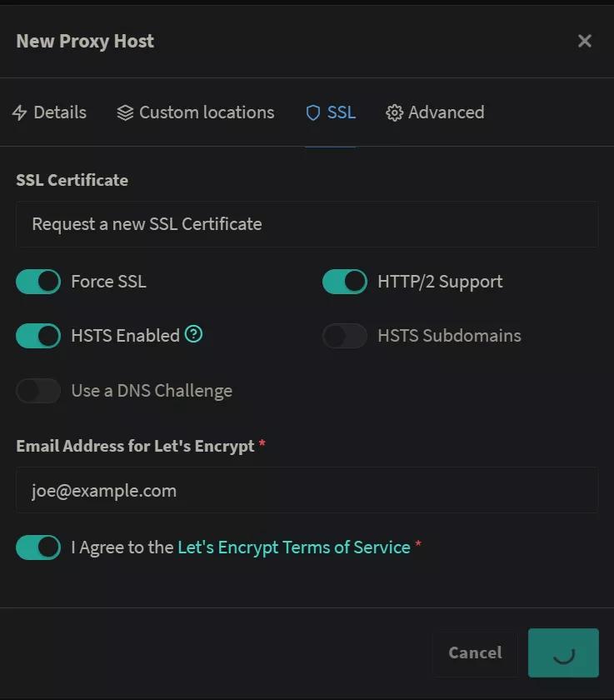The image size is (614, 700).
Task: Click the Advanced gear icon
Action: coord(394,112)
